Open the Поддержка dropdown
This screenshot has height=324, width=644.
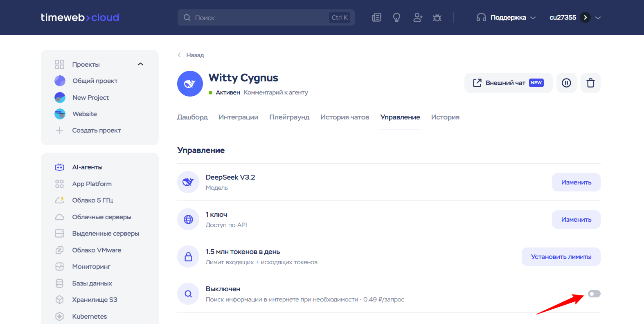click(x=506, y=18)
